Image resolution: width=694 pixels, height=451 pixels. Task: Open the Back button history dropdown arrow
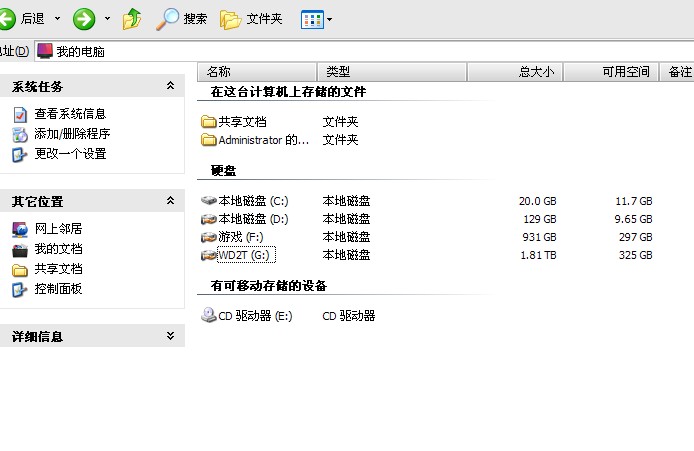point(57,18)
